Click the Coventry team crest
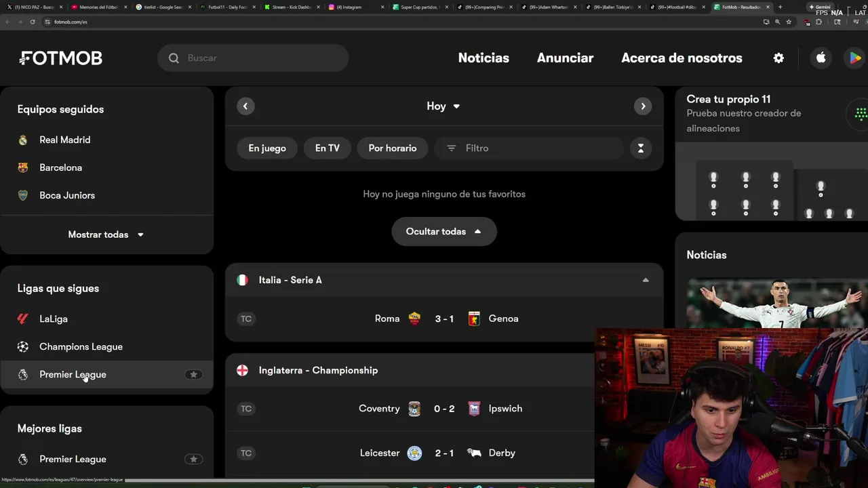The image size is (868, 488). (x=414, y=409)
